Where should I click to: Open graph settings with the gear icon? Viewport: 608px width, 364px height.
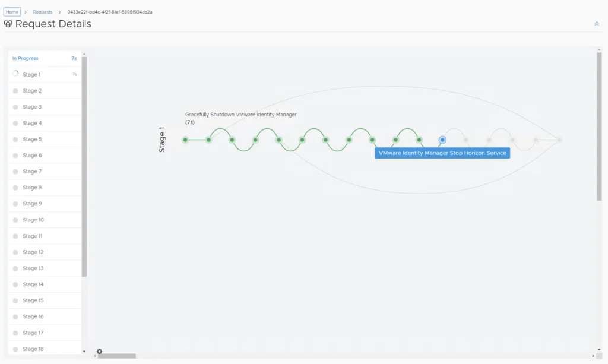click(x=99, y=351)
